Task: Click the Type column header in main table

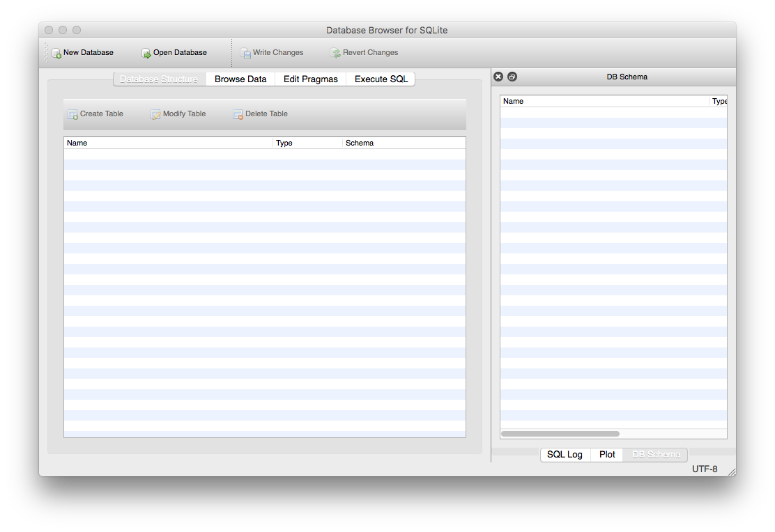Action: 307,143
